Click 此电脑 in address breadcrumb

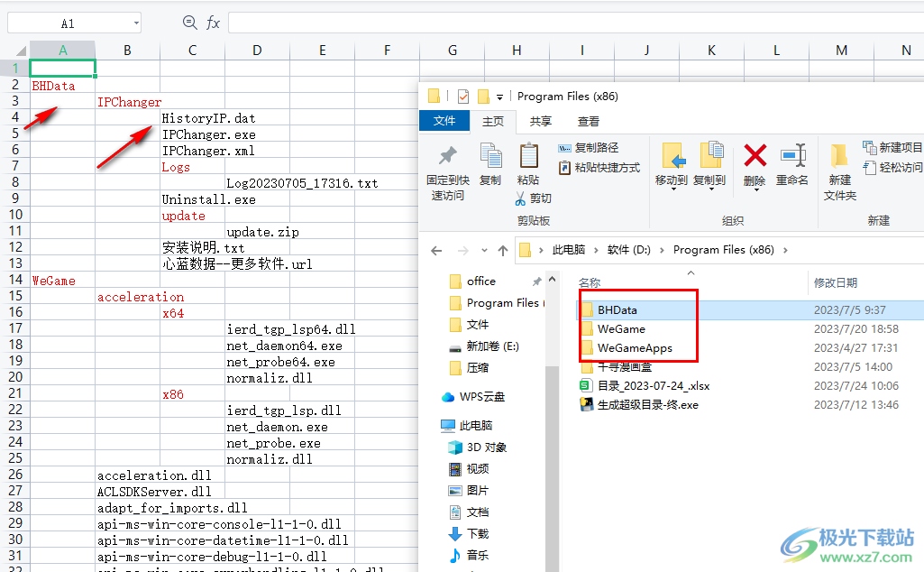click(x=568, y=249)
